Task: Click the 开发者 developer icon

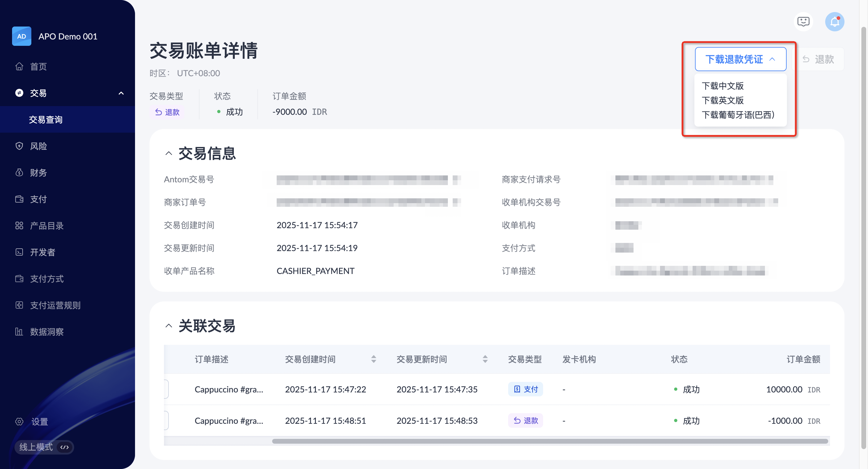Action: pos(19,252)
